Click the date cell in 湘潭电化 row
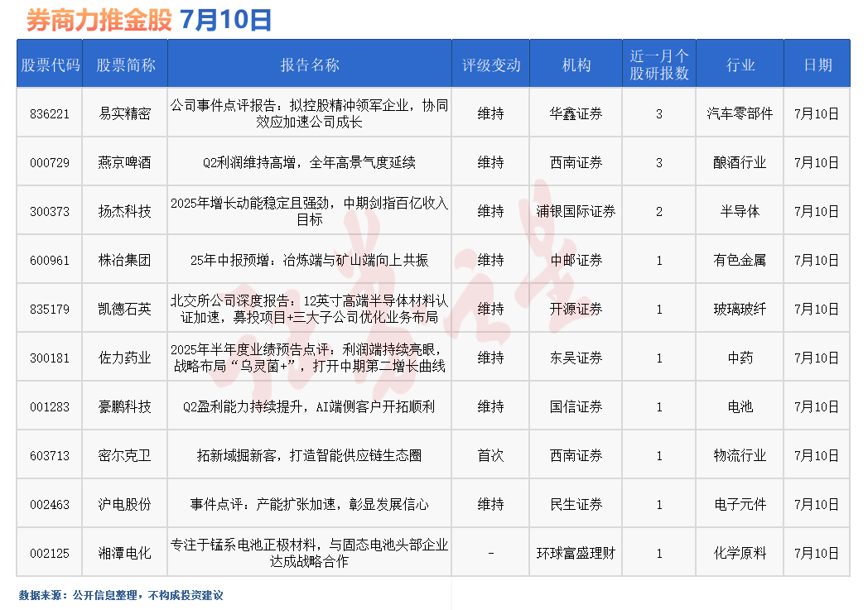The height and width of the screenshot is (610, 868). click(817, 553)
